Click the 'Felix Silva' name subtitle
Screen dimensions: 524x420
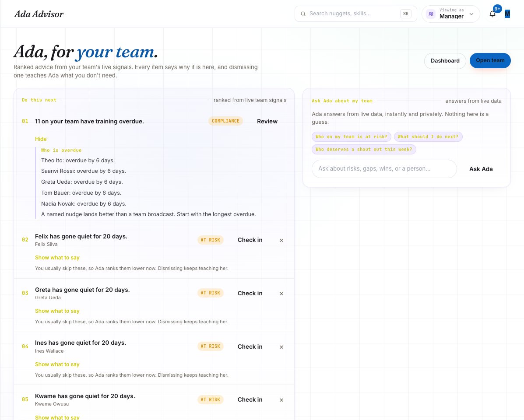46,245
